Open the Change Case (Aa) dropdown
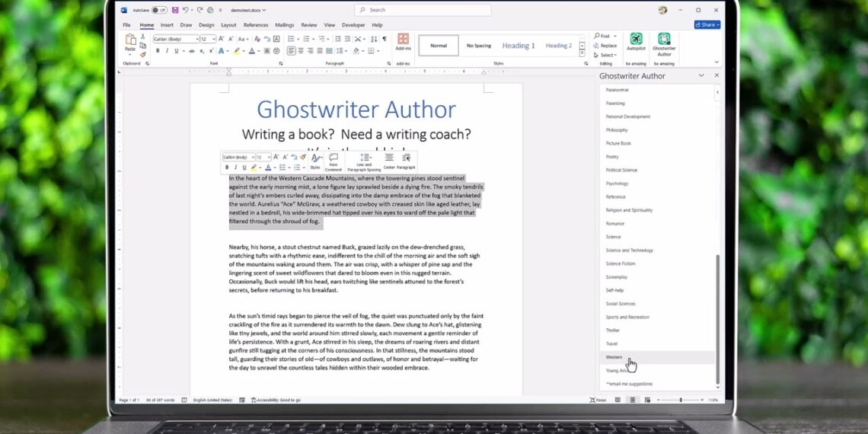This screenshot has height=434, width=868. (x=243, y=40)
